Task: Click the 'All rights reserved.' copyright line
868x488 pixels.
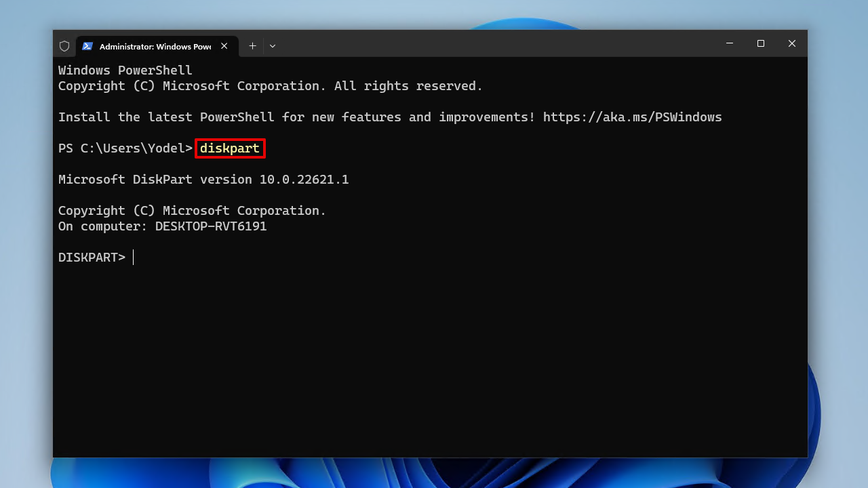Action: [271, 86]
